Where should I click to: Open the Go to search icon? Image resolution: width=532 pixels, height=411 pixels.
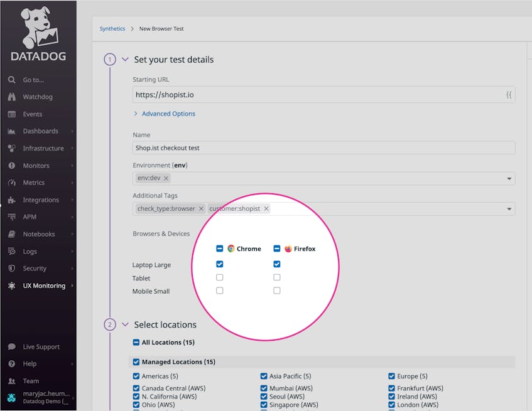pyautogui.click(x=11, y=80)
